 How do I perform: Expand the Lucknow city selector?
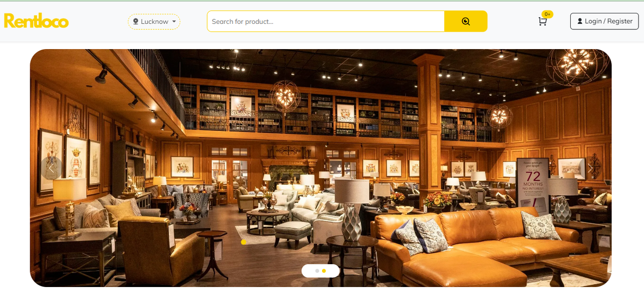pyautogui.click(x=154, y=22)
